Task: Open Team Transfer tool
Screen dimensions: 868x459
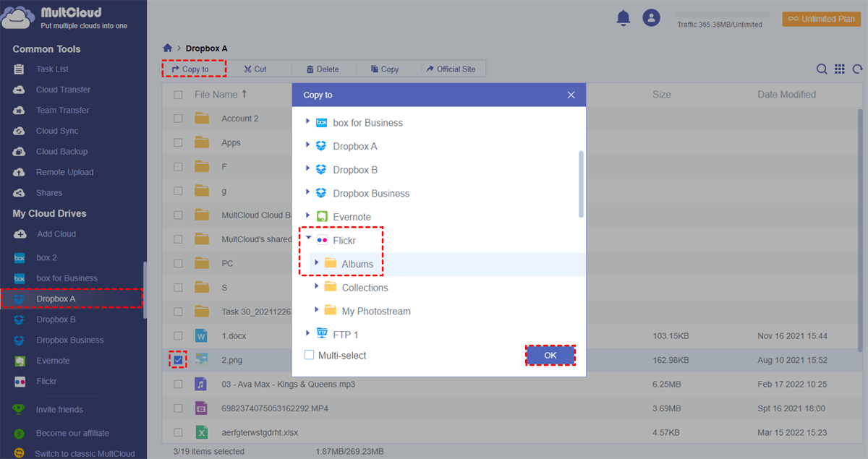Action: click(x=62, y=111)
